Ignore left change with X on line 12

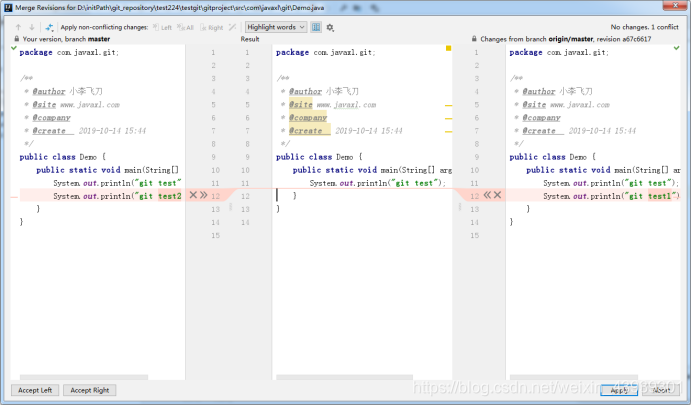point(193,195)
